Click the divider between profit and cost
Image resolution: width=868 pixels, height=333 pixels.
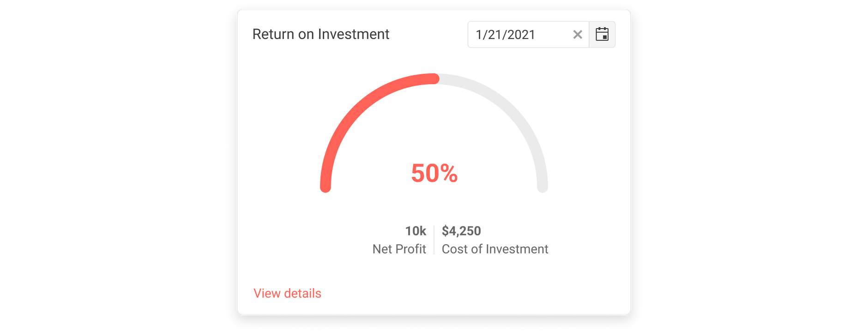(x=434, y=240)
